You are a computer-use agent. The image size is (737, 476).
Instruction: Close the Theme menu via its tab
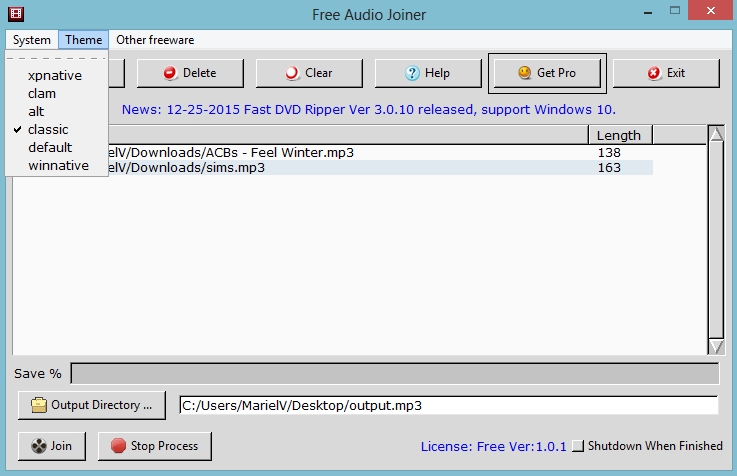(x=83, y=40)
